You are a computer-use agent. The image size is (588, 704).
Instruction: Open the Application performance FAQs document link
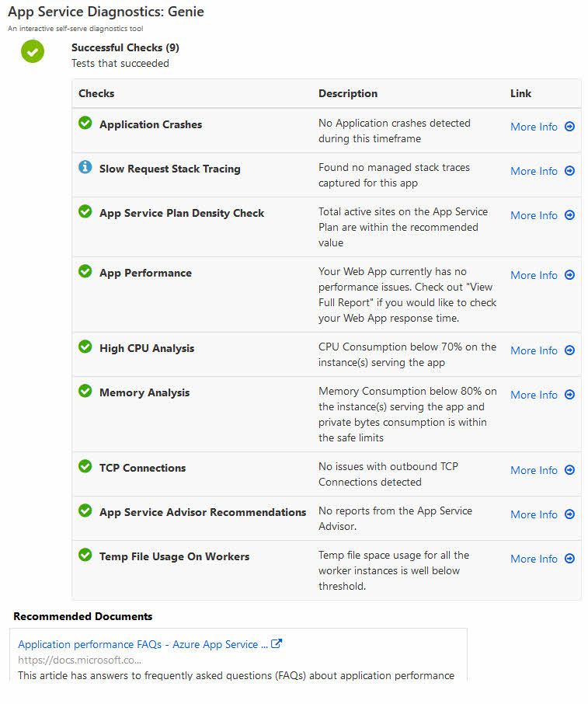pos(143,644)
